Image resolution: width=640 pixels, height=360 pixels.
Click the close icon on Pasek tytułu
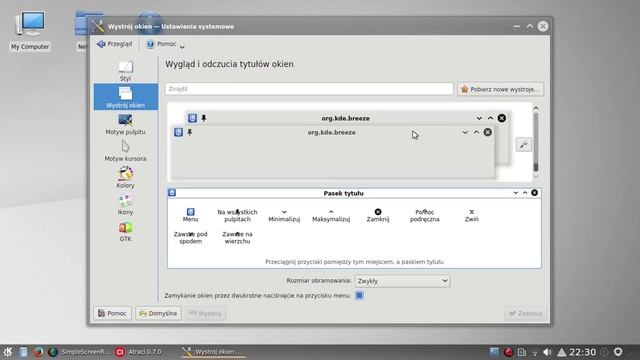(534, 193)
